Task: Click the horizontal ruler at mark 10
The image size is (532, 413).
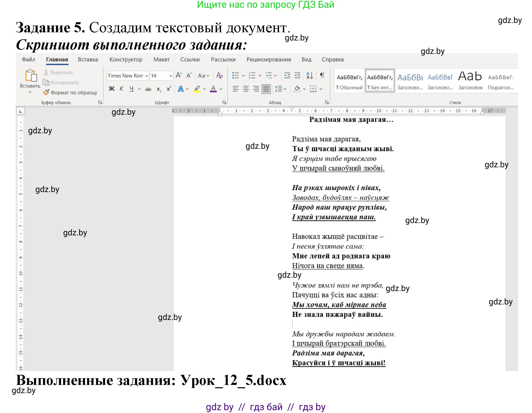Action: click(379, 111)
